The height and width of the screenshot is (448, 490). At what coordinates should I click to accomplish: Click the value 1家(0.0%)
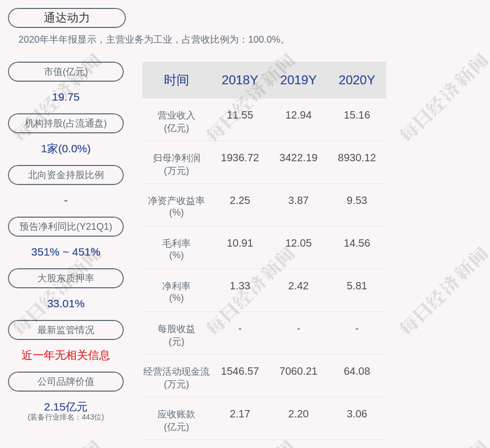[66, 149]
